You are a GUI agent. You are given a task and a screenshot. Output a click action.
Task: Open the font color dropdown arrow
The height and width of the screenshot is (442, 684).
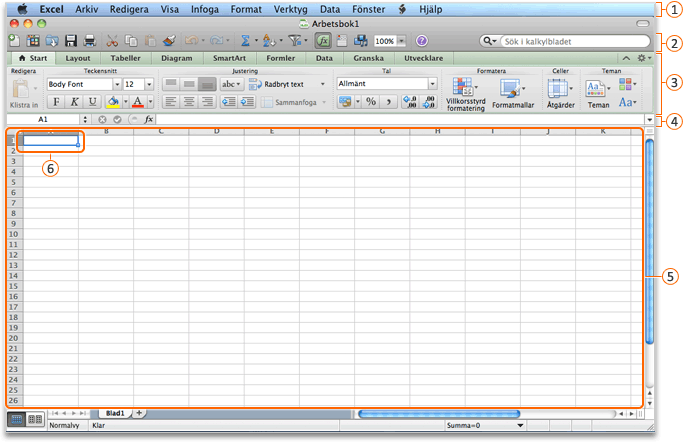click(x=150, y=102)
